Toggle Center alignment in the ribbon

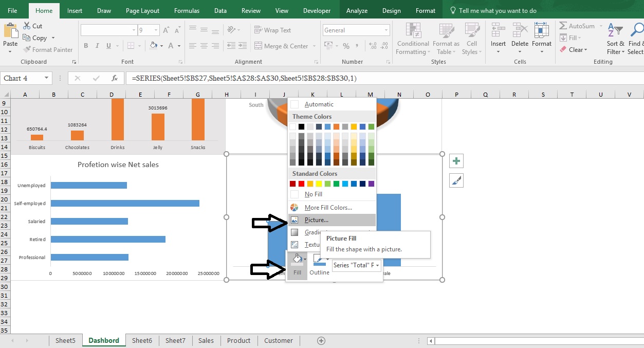(204, 46)
